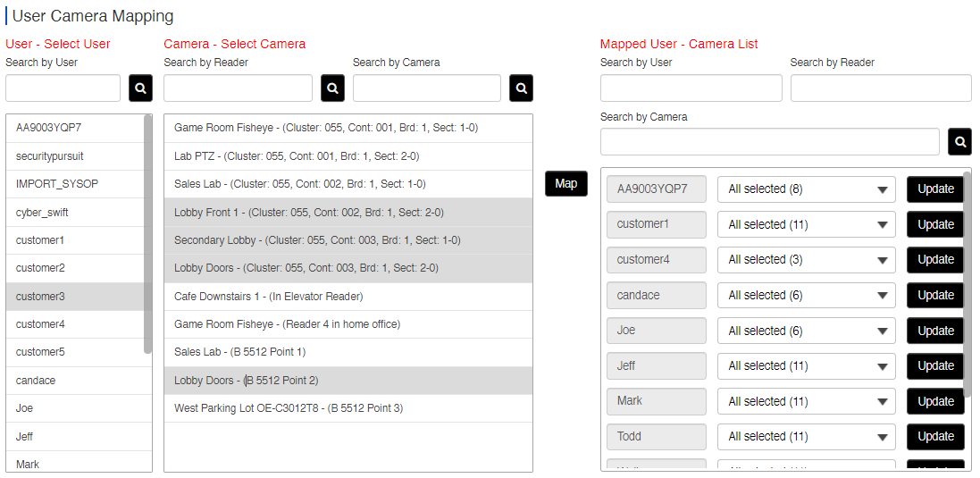Select Lobby Doors Cluster 055 camera row
Viewport: 980px width, 478px height.
point(348,268)
